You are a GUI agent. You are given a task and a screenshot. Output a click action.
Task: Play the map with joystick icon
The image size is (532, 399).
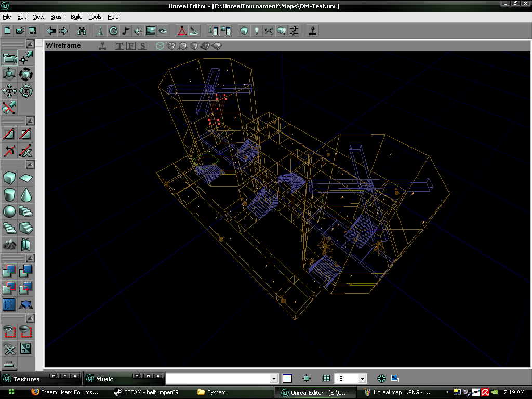tap(313, 31)
